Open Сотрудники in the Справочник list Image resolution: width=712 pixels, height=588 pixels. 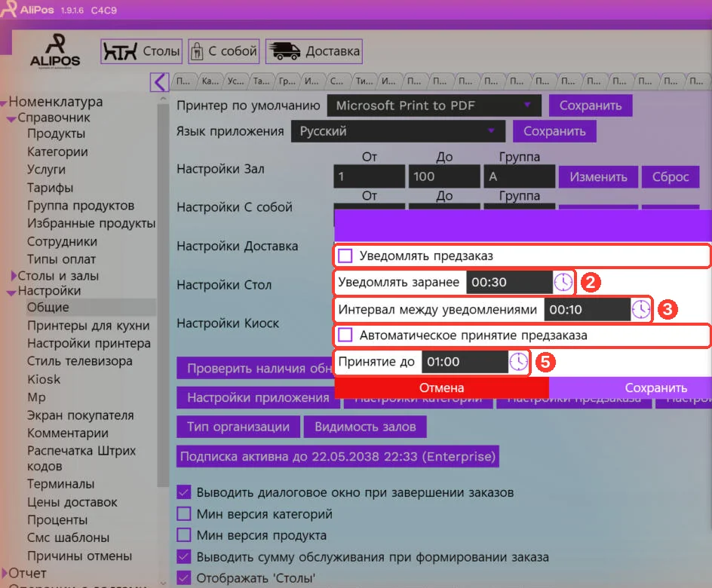click(62, 241)
